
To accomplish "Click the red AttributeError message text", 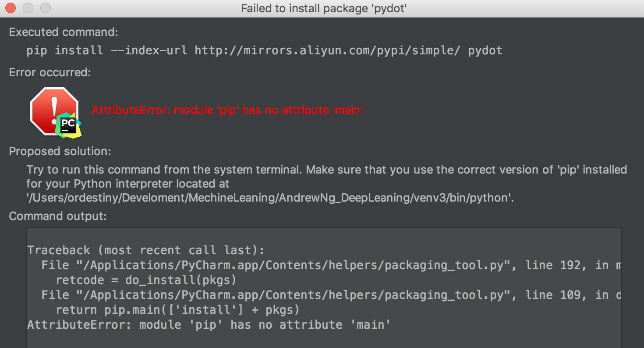I will point(227,110).
